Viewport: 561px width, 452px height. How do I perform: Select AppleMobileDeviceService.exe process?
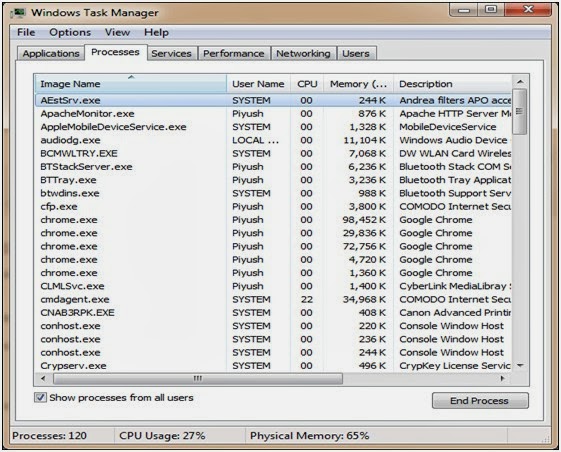coord(274,127)
